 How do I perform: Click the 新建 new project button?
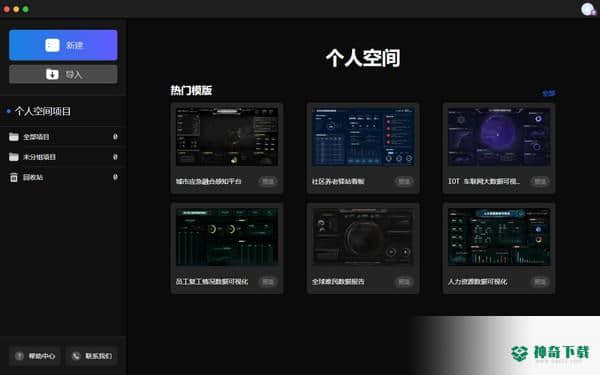pos(63,45)
